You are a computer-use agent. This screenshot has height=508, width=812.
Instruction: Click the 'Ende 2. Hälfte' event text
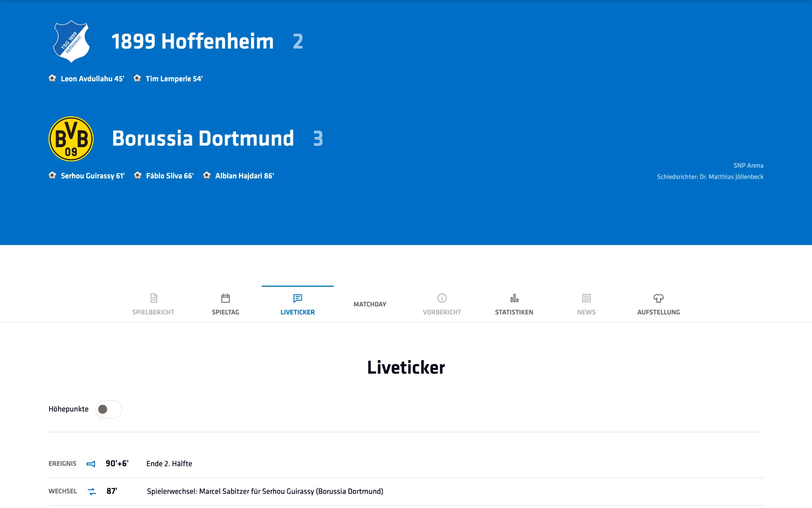(169, 464)
